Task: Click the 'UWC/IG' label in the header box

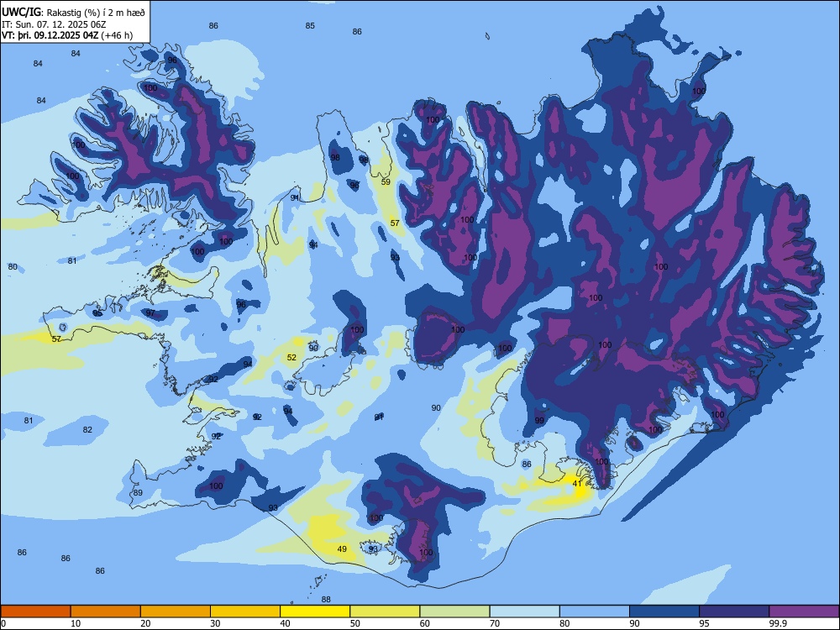Action: pos(21,13)
